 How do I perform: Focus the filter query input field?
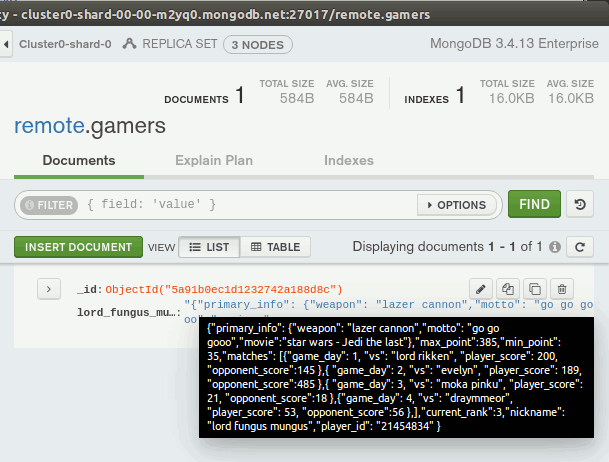click(249, 204)
